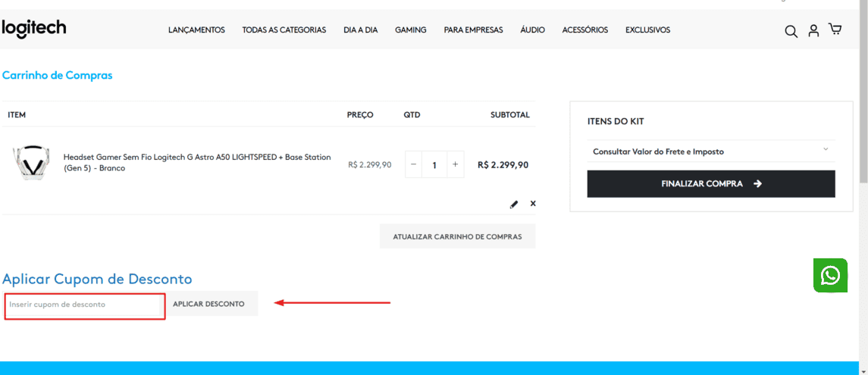Viewport: 868px width, 375px height.
Task: Expand Consultar Valor do Frete e Imposto
Action: [711, 151]
